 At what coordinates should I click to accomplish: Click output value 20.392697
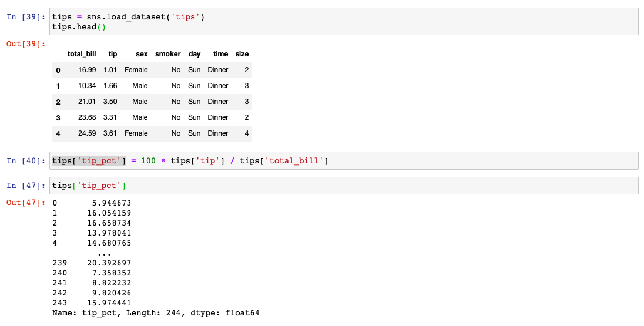(109, 263)
